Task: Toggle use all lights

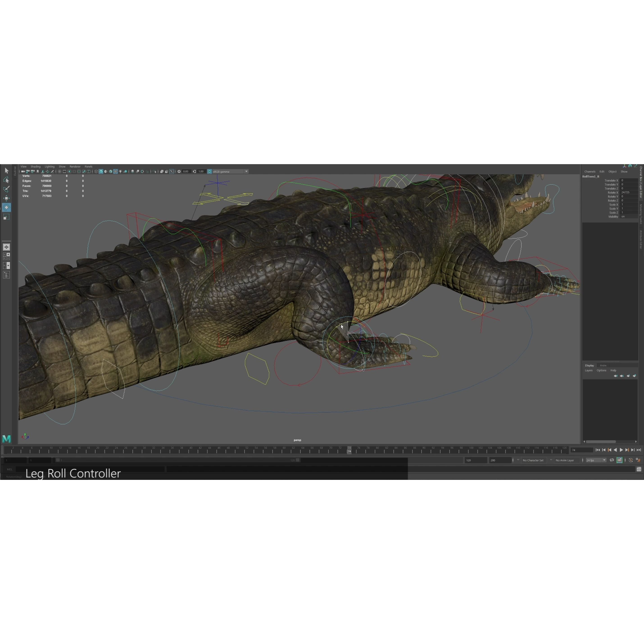Action: click(x=120, y=172)
